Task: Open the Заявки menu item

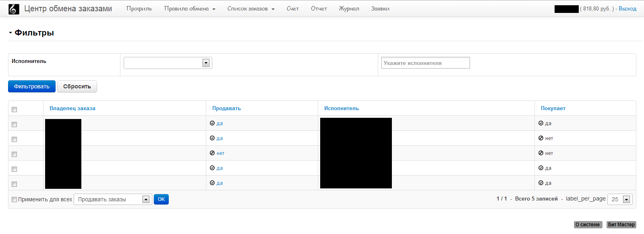Action: [380, 8]
